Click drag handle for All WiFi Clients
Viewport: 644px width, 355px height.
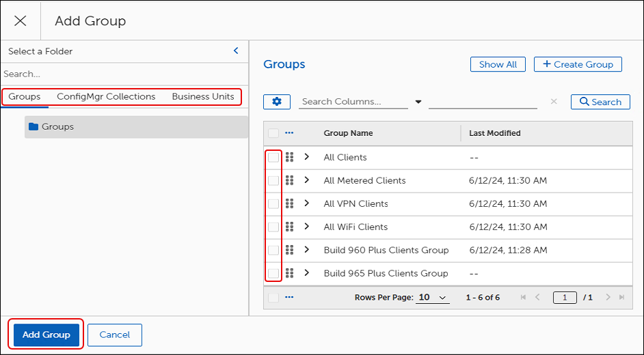(x=290, y=227)
